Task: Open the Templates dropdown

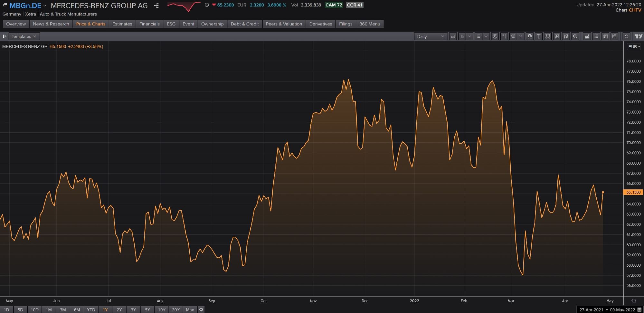Action: (24, 36)
